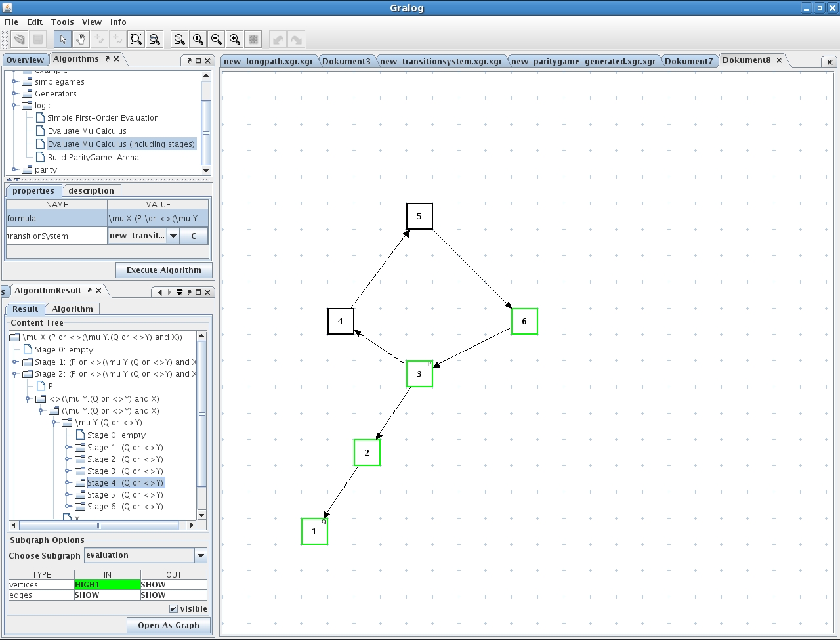Select Evaluate Mu Calculus algorithm
The height and width of the screenshot is (640, 840).
(87, 131)
